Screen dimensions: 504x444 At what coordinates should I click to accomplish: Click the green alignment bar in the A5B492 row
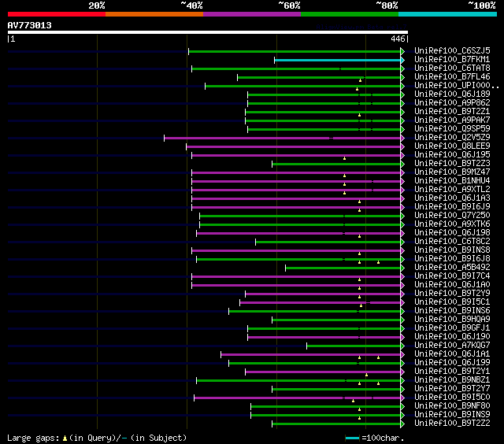(343, 268)
